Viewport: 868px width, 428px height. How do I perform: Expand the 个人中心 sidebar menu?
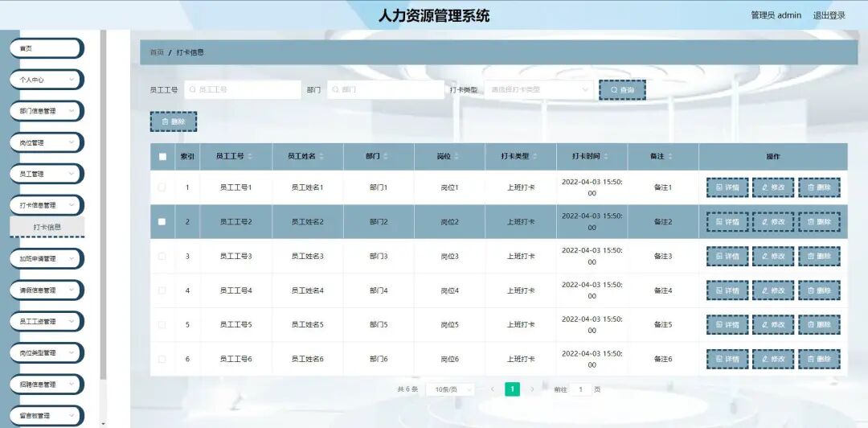(x=47, y=80)
